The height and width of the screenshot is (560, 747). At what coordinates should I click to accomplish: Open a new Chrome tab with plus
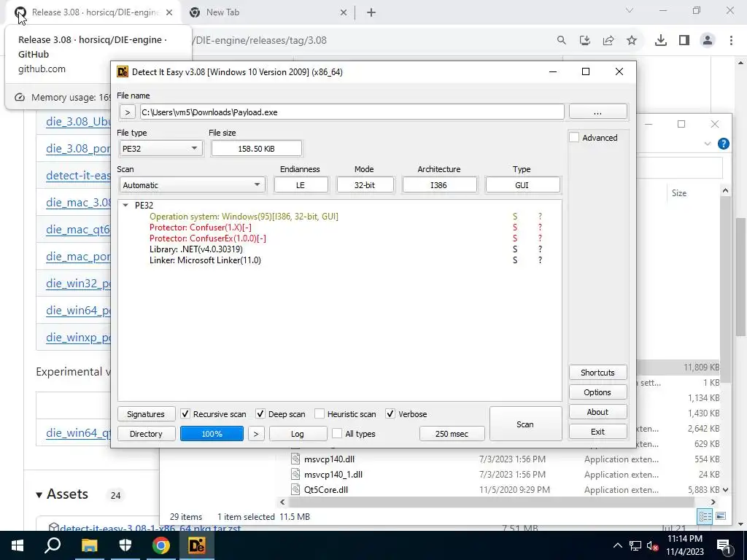click(371, 13)
